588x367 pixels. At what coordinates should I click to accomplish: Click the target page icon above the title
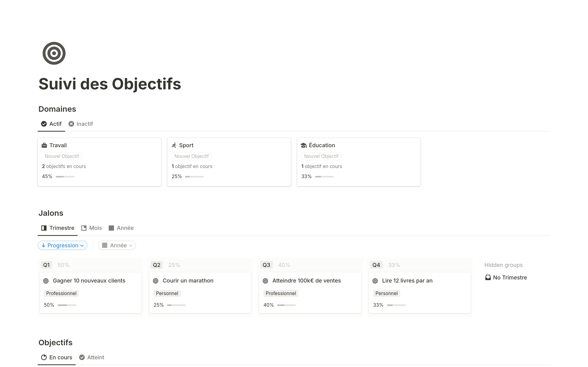(54, 53)
